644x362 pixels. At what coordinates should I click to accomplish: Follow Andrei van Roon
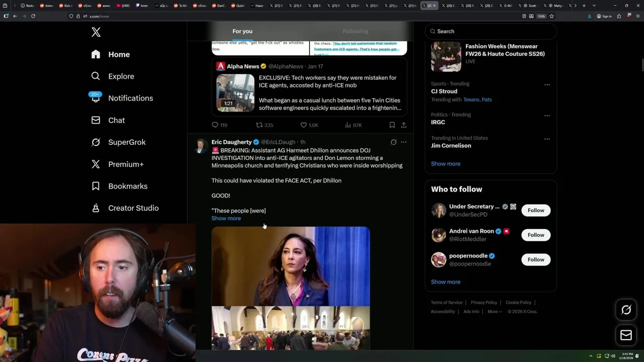536,235
